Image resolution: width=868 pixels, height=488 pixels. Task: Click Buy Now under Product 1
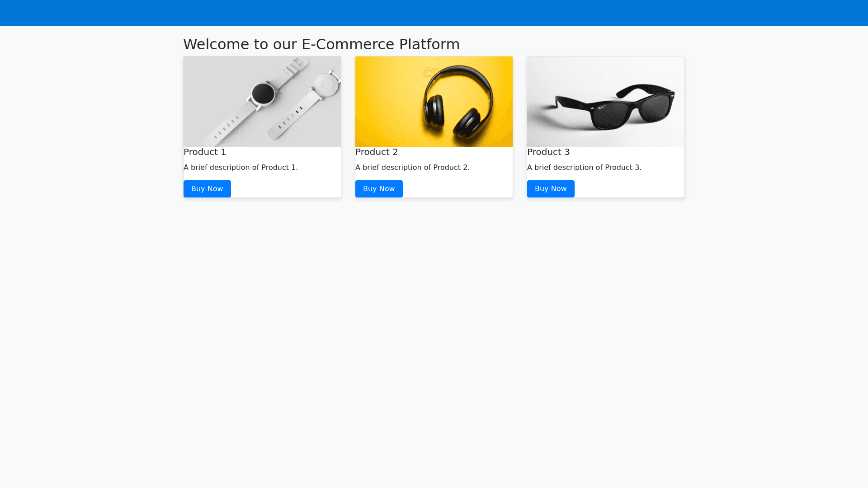click(207, 189)
